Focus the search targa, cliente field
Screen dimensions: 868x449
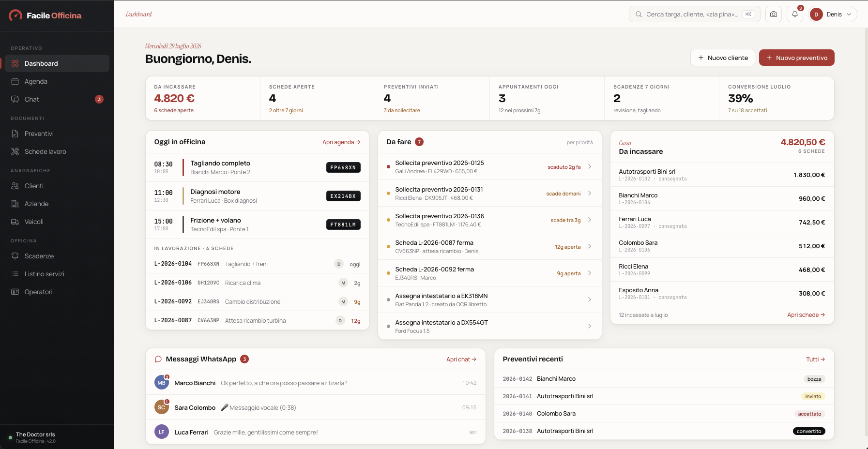point(695,14)
